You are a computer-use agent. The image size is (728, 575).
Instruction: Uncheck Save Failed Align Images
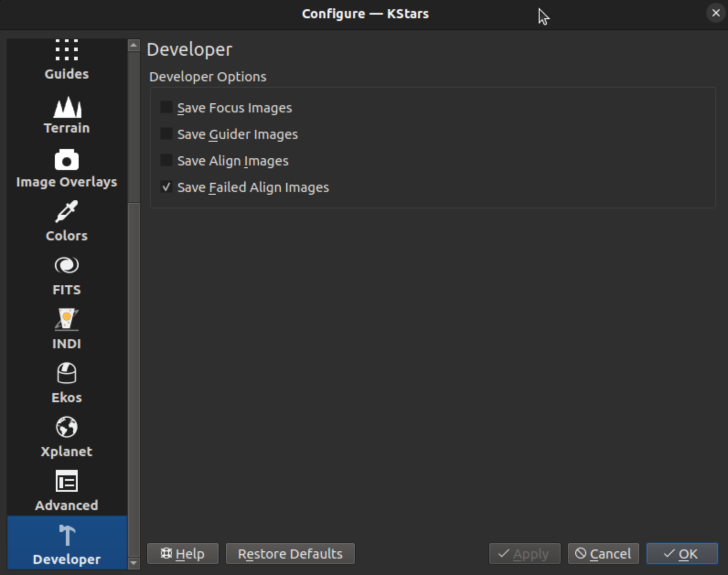[x=166, y=187]
